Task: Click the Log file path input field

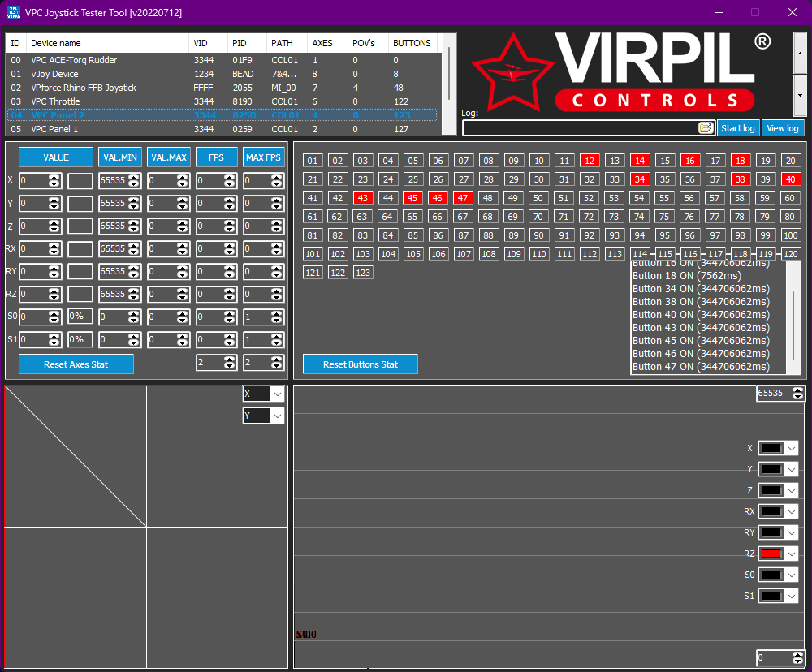Action: coord(580,128)
